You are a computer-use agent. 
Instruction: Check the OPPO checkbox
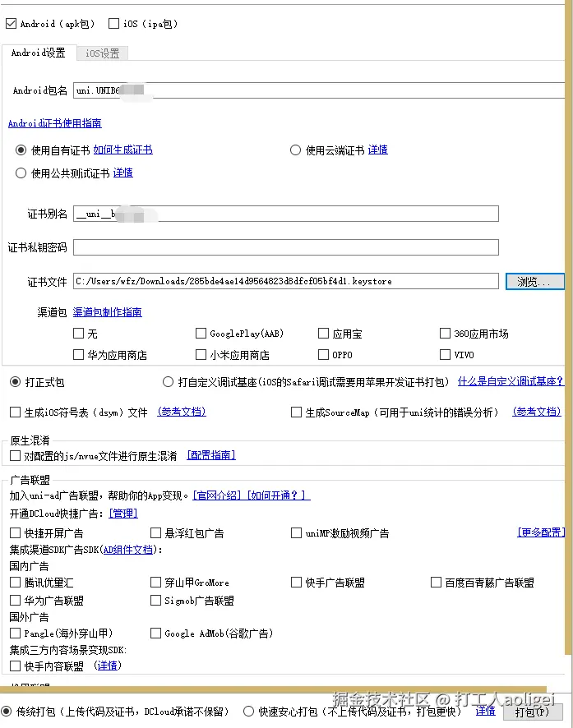[323, 355]
